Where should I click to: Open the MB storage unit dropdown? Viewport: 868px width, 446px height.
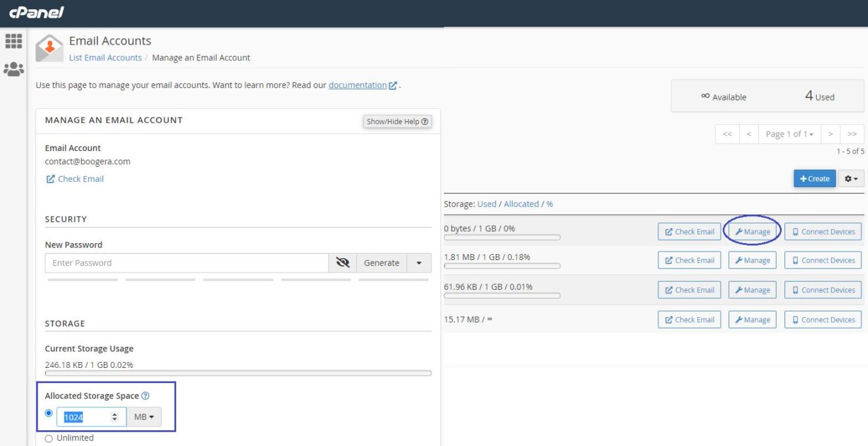(x=143, y=416)
